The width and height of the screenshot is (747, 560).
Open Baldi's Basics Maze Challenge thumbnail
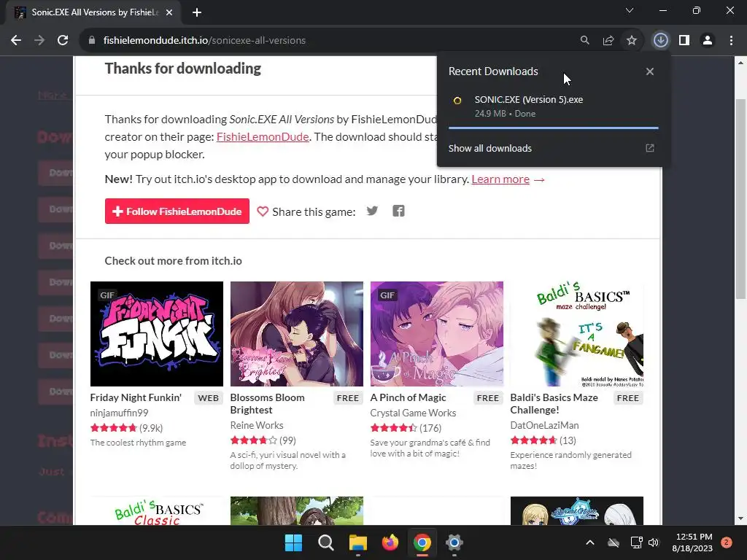[576, 334]
